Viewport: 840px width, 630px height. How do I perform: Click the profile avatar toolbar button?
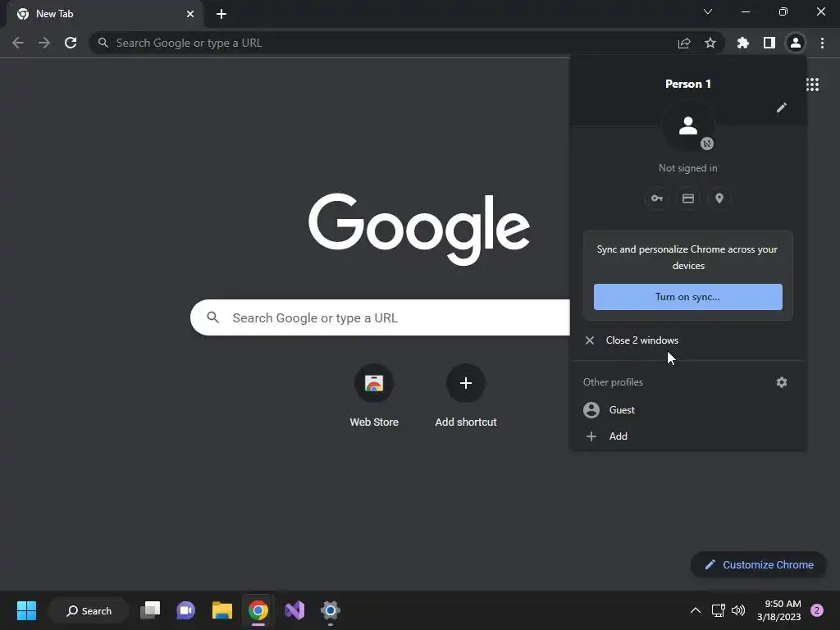(x=796, y=43)
